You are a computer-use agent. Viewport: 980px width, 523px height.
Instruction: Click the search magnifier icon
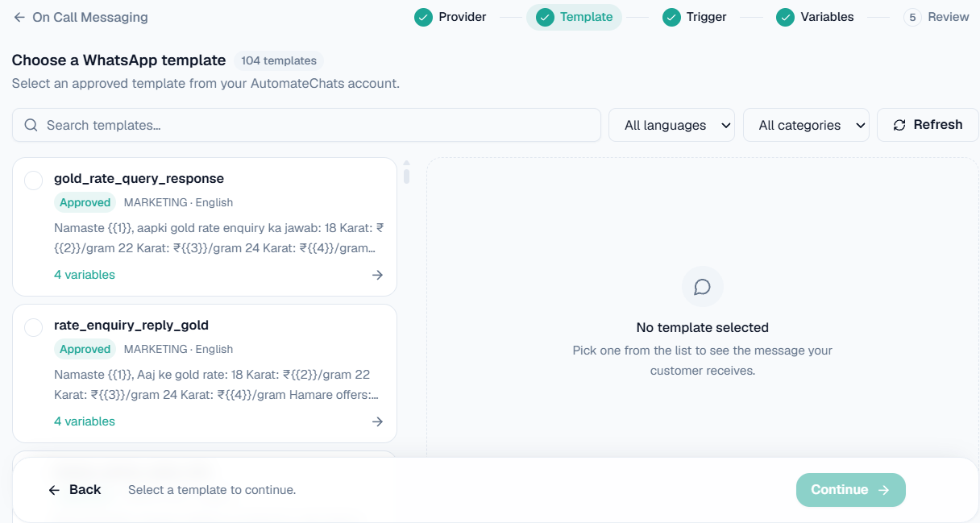click(x=31, y=125)
